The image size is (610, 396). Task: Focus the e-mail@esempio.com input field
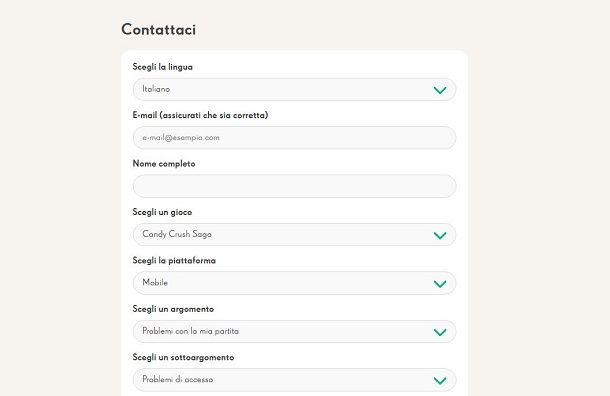[294, 138]
